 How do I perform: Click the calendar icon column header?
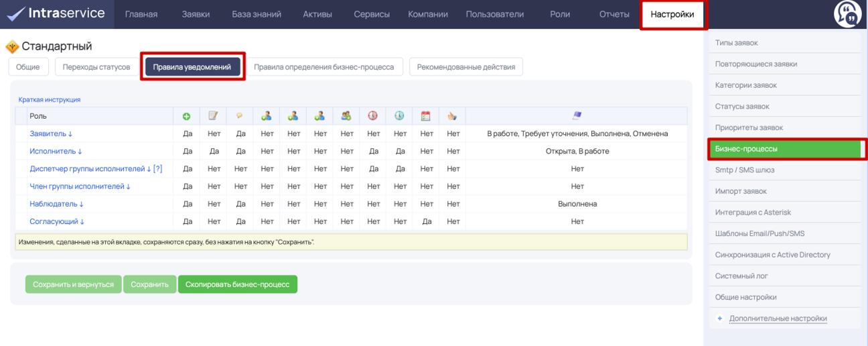[425, 116]
